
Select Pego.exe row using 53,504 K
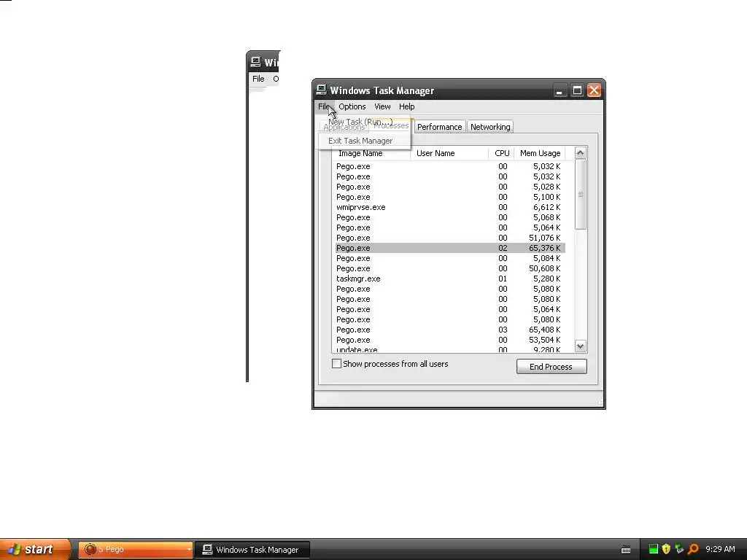click(450, 340)
